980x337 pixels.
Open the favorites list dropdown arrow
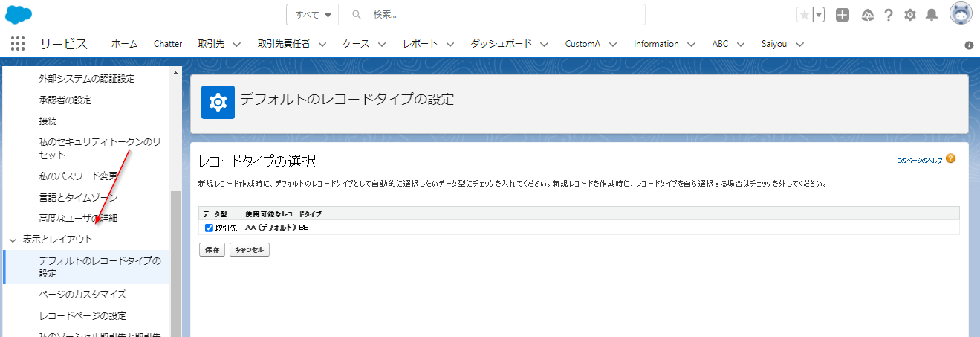coord(818,15)
